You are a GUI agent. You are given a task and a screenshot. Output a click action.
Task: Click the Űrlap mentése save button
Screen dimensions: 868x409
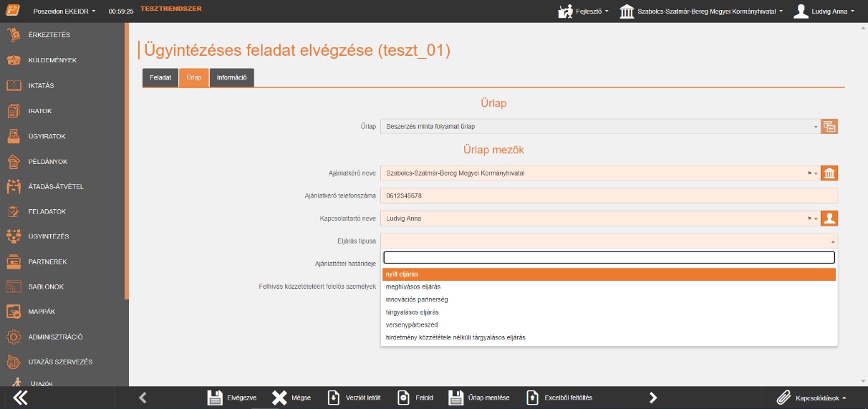pos(479,398)
